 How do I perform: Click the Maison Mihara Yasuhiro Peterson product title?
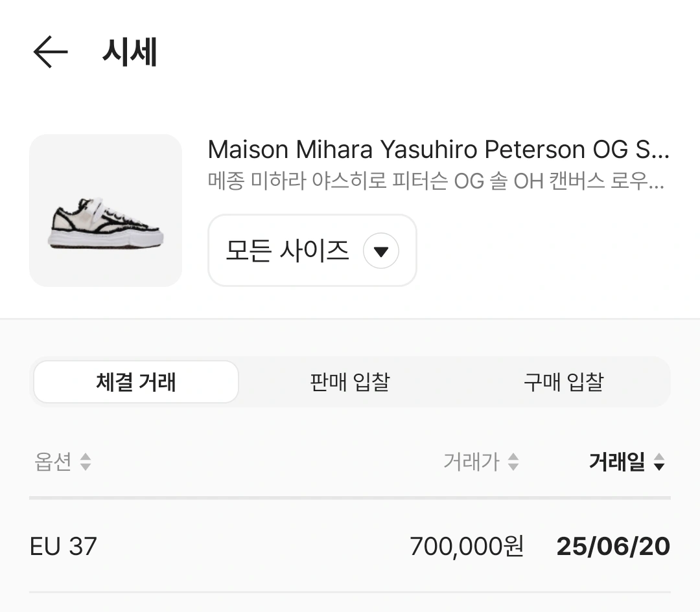(438, 150)
